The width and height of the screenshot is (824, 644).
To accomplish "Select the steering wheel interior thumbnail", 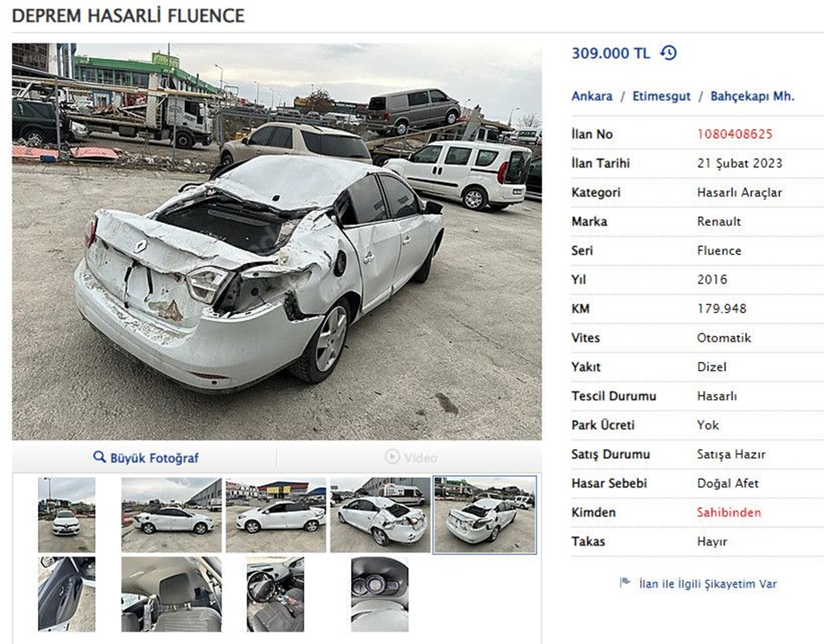I will [x=275, y=594].
